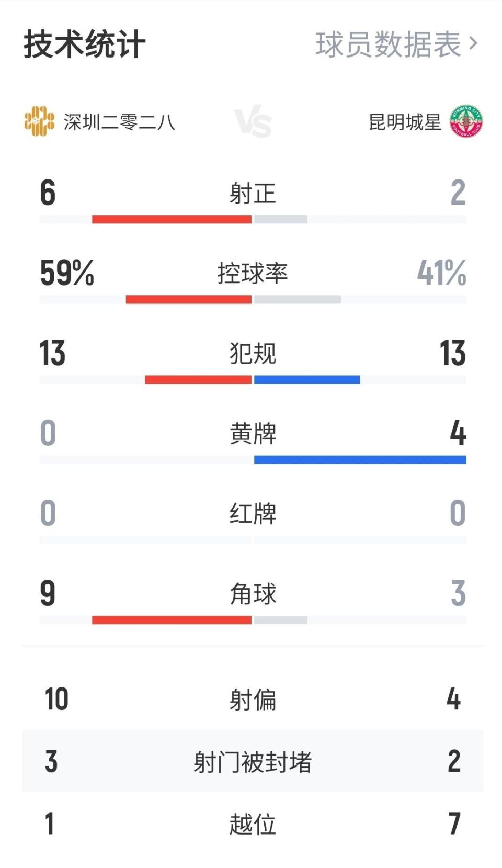502x868 pixels.
Task: Click the red 角球 corner bar
Action: (172, 620)
